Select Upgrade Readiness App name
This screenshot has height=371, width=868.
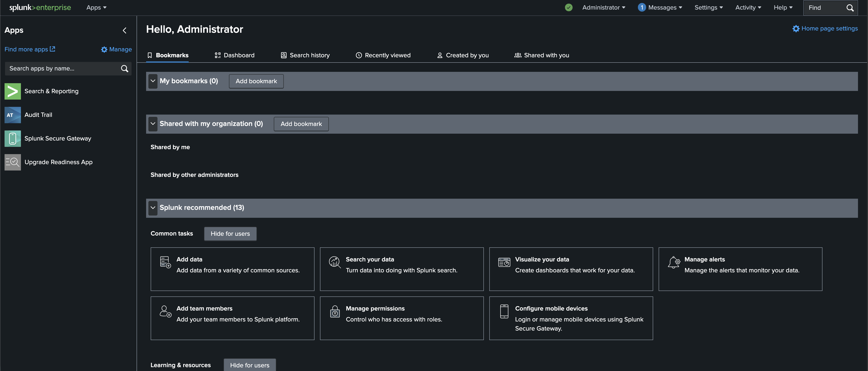coord(58,162)
